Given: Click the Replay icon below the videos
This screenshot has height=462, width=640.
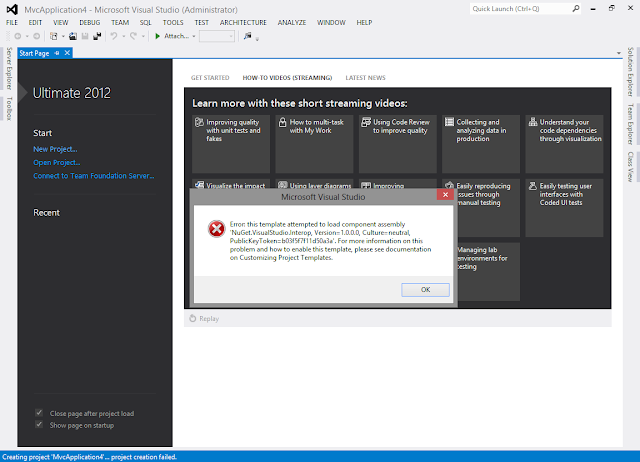Looking at the screenshot, I should (x=193, y=318).
